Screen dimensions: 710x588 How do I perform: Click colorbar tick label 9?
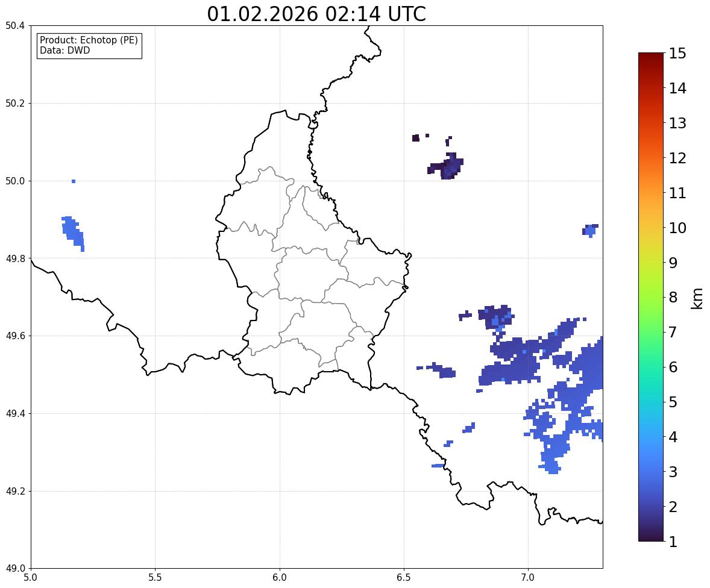click(673, 263)
